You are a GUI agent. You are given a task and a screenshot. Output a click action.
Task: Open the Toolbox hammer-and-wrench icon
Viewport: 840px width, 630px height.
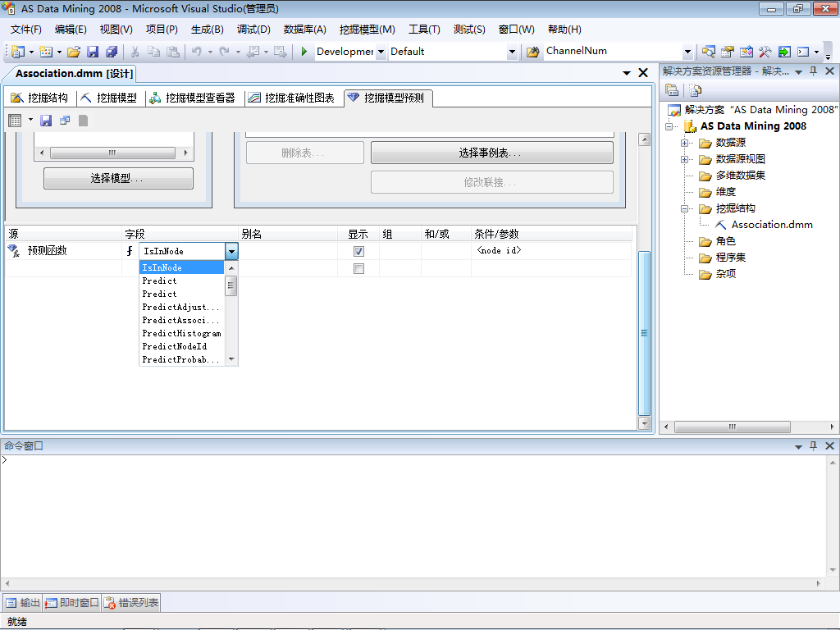point(765,52)
